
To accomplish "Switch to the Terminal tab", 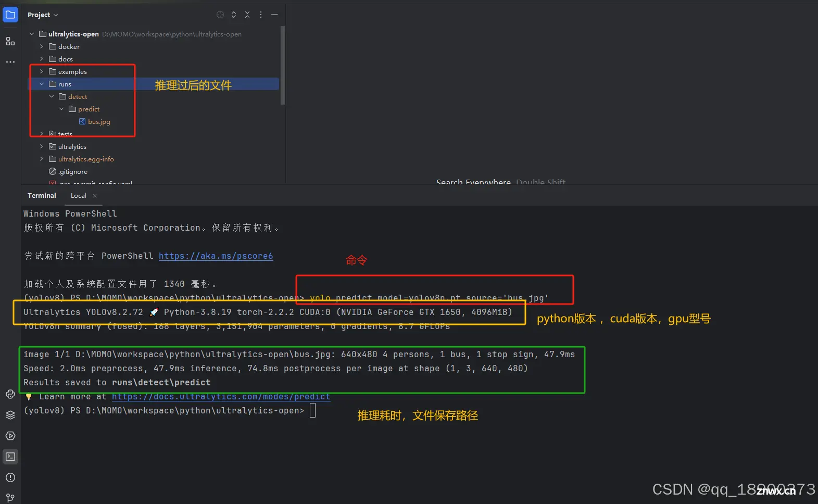I will pyautogui.click(x=42, y=196).
